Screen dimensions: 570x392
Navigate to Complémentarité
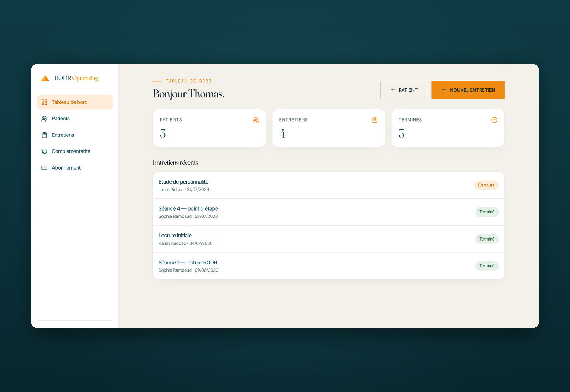(75, 151)
